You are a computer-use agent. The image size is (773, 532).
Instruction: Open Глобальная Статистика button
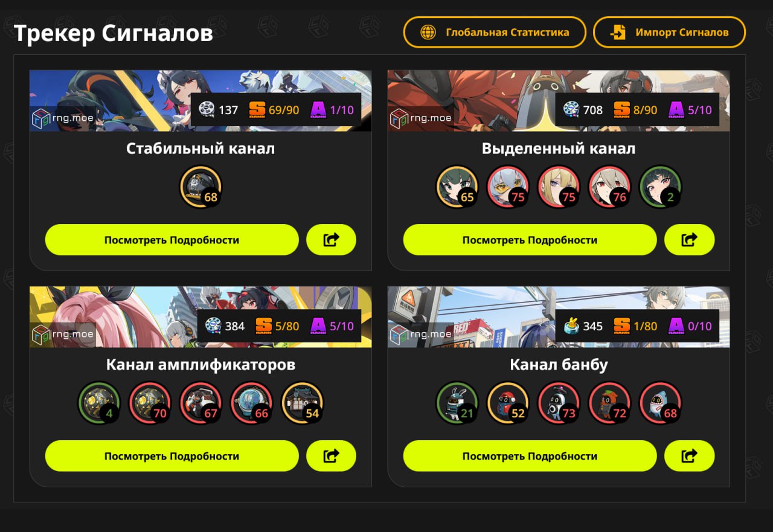(x=495, y=32)
